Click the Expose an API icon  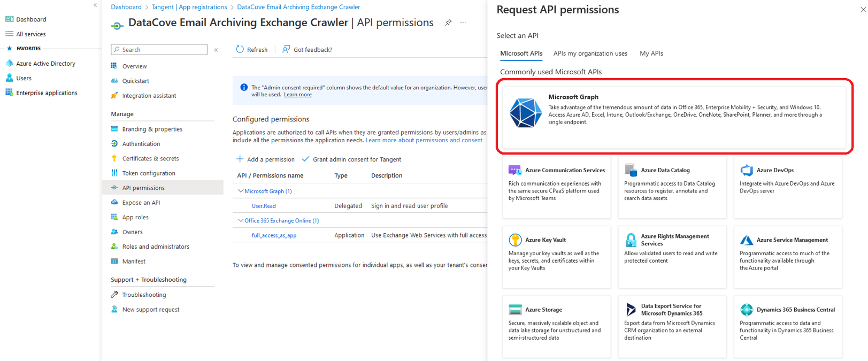pyautogui.click(x=114, y=202)
